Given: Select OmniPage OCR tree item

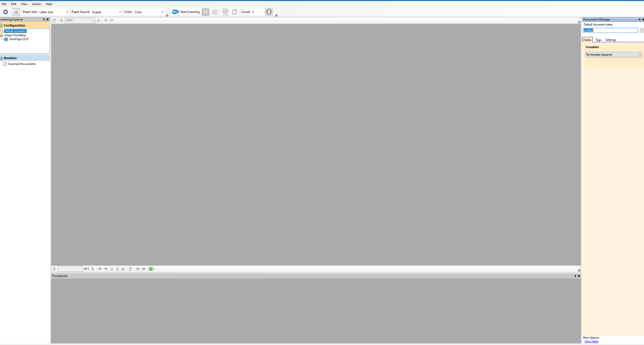Looking at the screenshot, I should 18,39.
